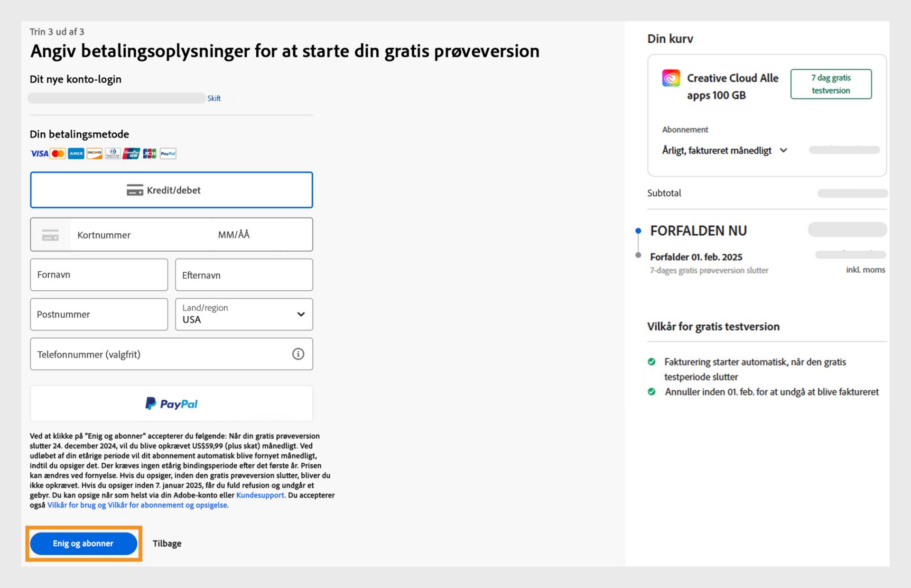Click first green checkmark under Vilkår
Viewport: 911px width, 588px height.
(x=651, y=362)
